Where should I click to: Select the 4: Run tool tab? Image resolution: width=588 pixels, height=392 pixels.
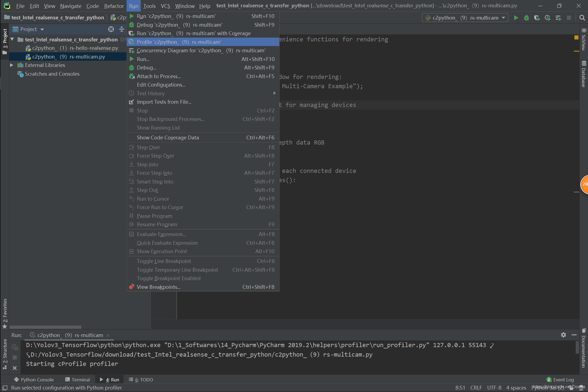pyautogui.click(x=109, y=379)
